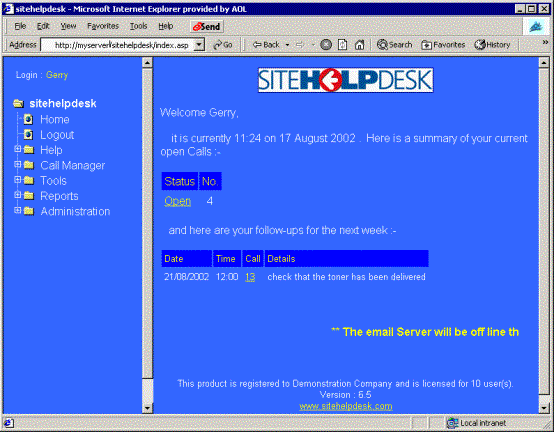Open the Tools menu in menu bar
Screen dimensions: 554x432
pyautogui.click(x=138, y=26)
